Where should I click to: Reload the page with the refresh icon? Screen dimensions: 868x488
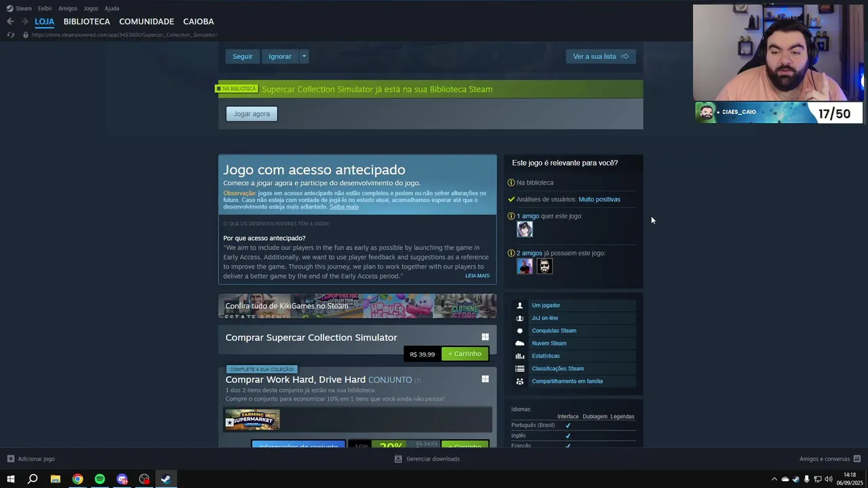[10, 35]
